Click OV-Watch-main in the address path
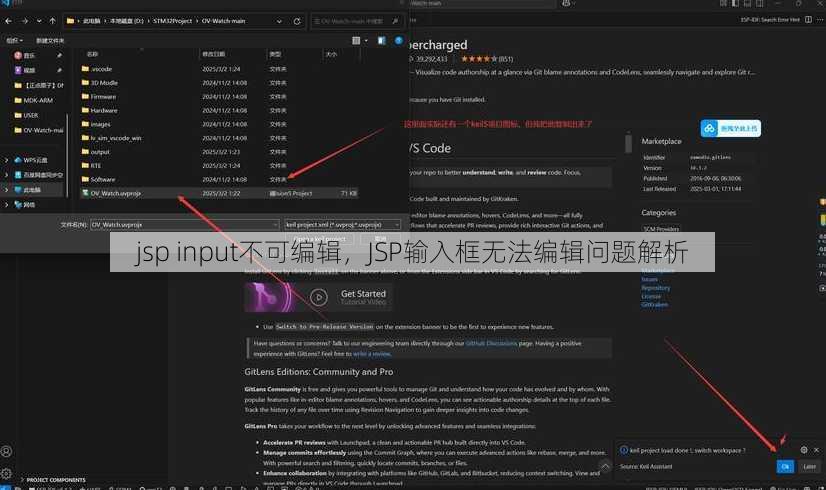Image resolution: width=826 pixels, height=490 pixels. point(223,21)
